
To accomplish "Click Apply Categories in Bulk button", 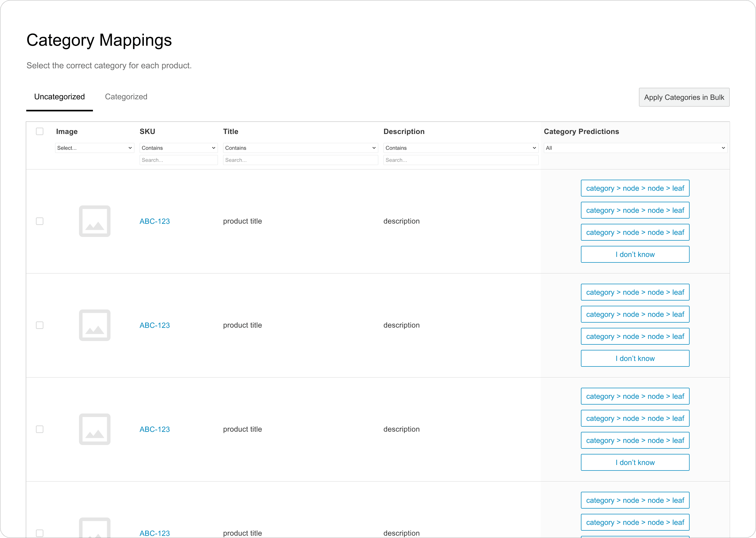I will click(684, 97).
